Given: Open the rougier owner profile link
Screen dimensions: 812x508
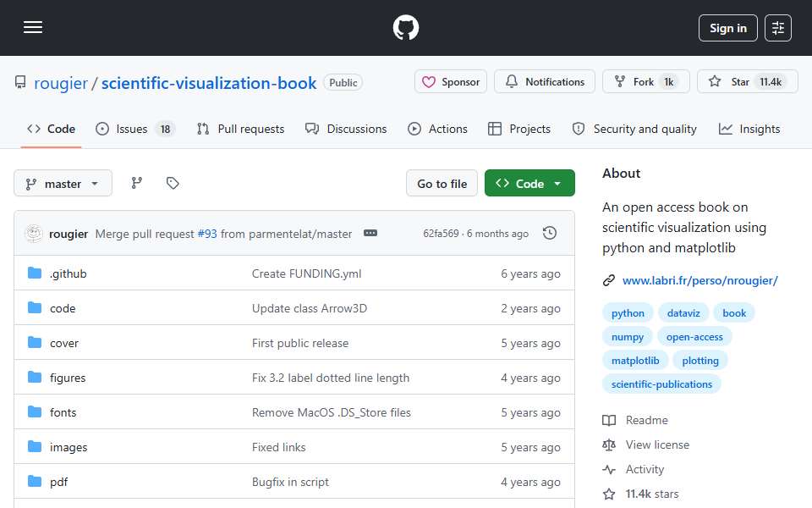Looking at the screenshot, I should point(61,83).
